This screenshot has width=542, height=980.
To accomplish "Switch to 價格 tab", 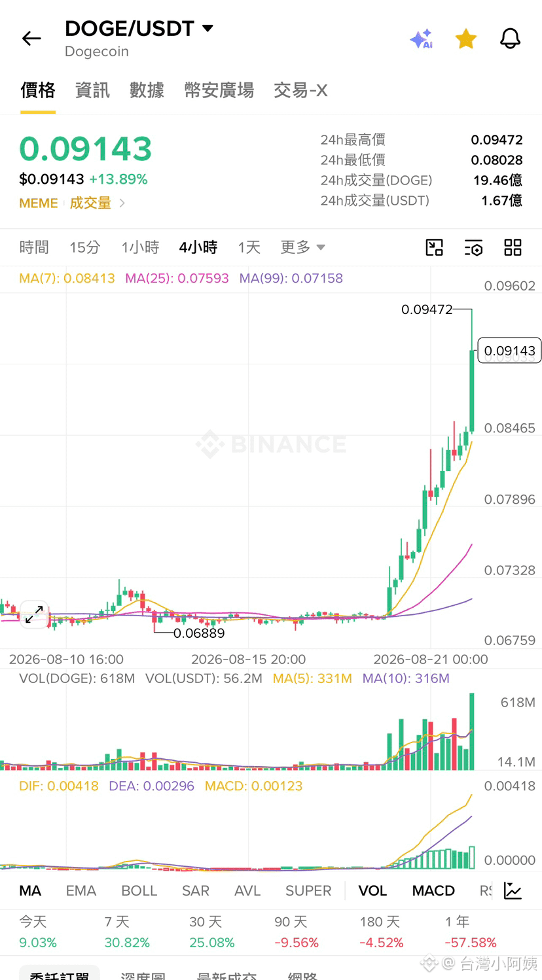I will click(38, 90).
